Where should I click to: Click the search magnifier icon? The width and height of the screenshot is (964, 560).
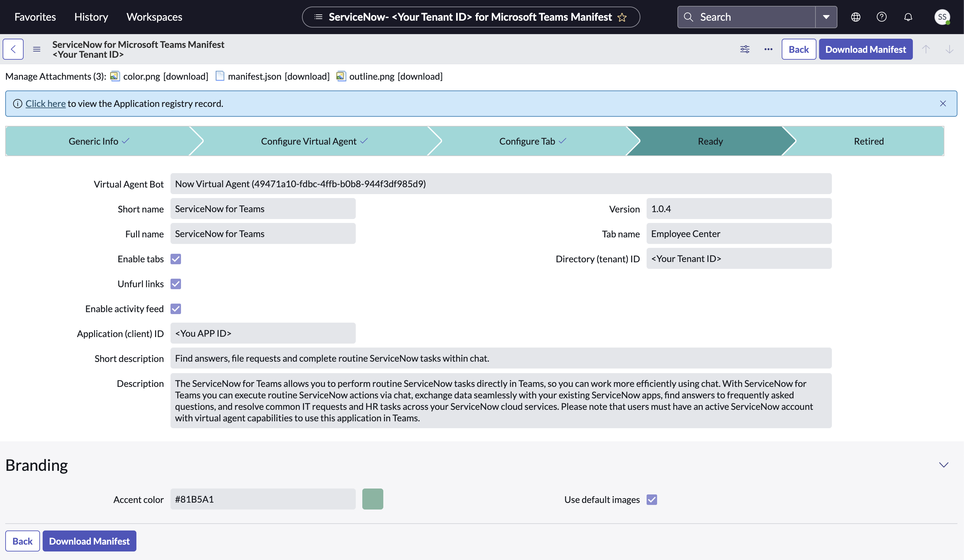click(688, 17)
